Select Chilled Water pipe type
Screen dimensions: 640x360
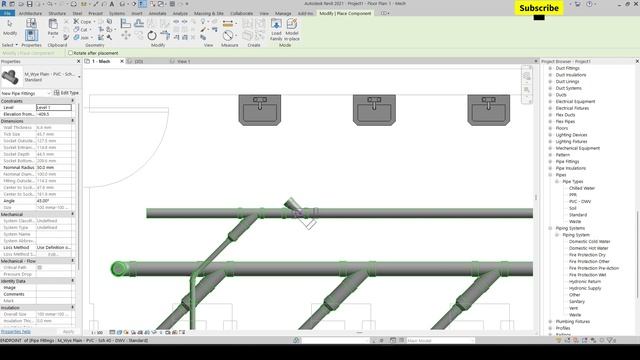click(x=582, y=188)
